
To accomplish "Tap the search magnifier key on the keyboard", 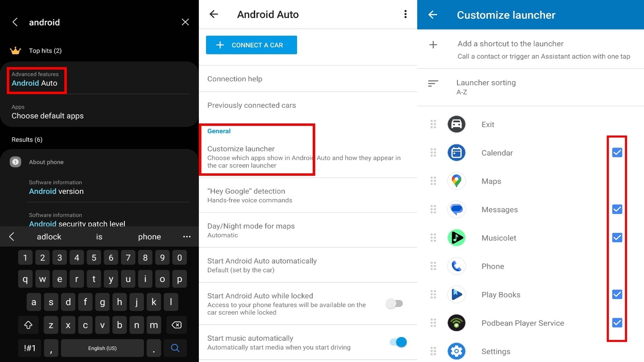I will pos(175,348).
